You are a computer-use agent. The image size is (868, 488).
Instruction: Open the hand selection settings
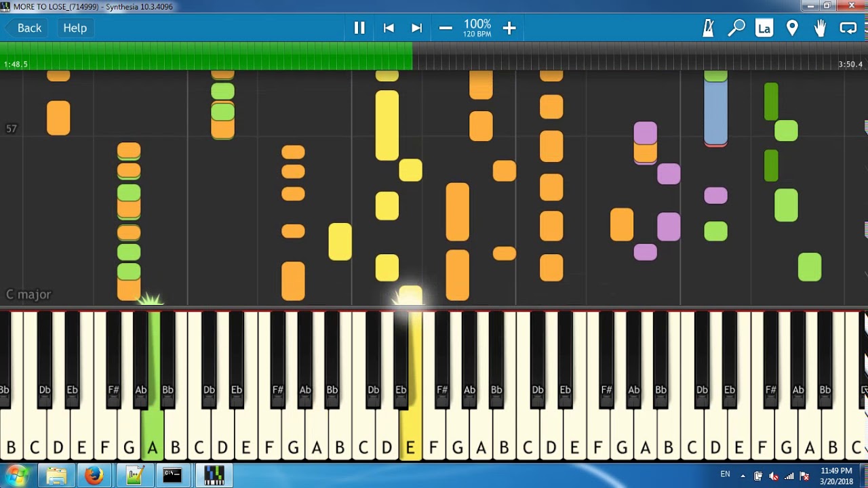821,28
